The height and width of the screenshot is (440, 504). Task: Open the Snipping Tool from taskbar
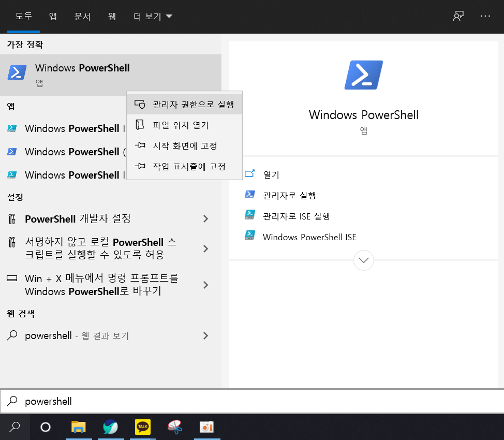[175, 427]
